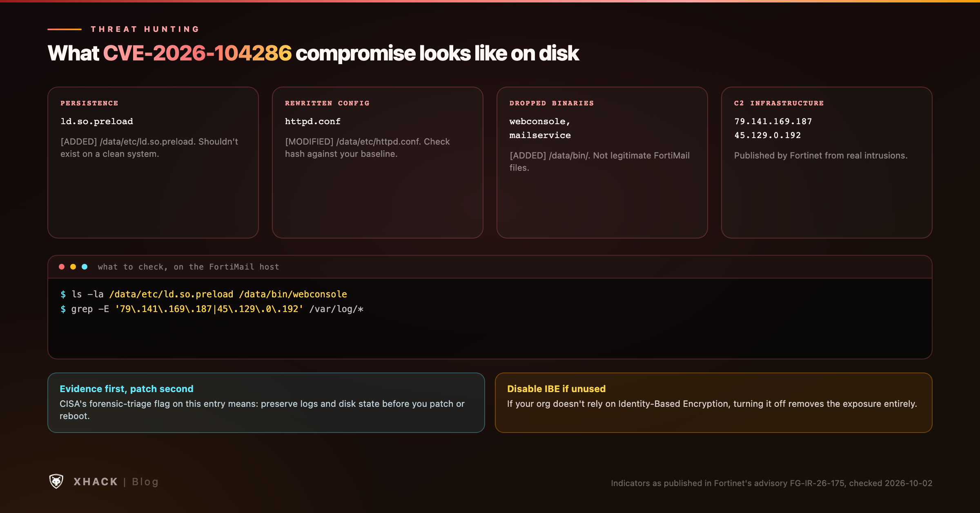Click the [ADDED] /data/etc/ld.so.preload description
This screenshot has width=980, height=513.
pos(149,148)
